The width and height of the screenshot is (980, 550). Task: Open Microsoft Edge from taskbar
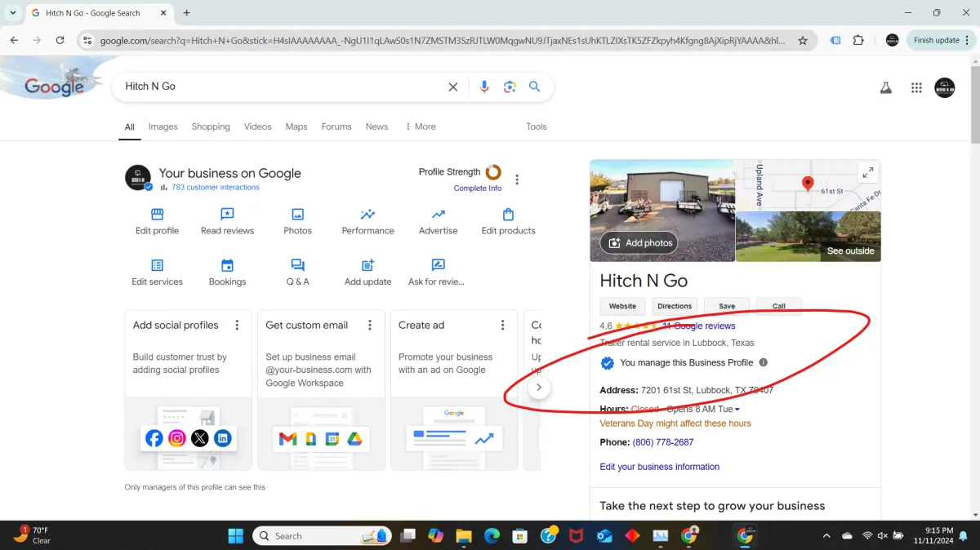coord(492,536)
